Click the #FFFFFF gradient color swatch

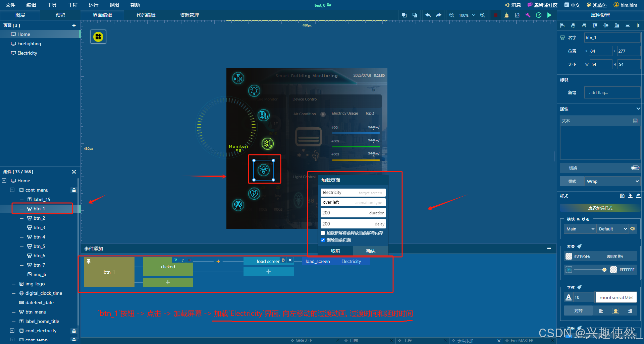coord(613,270)
